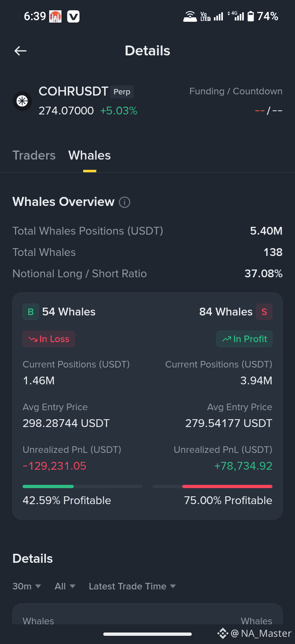The height and width of the screenshot is (644, 295).
Task: Tap the Perp label badge
Action: pos(122,92)
